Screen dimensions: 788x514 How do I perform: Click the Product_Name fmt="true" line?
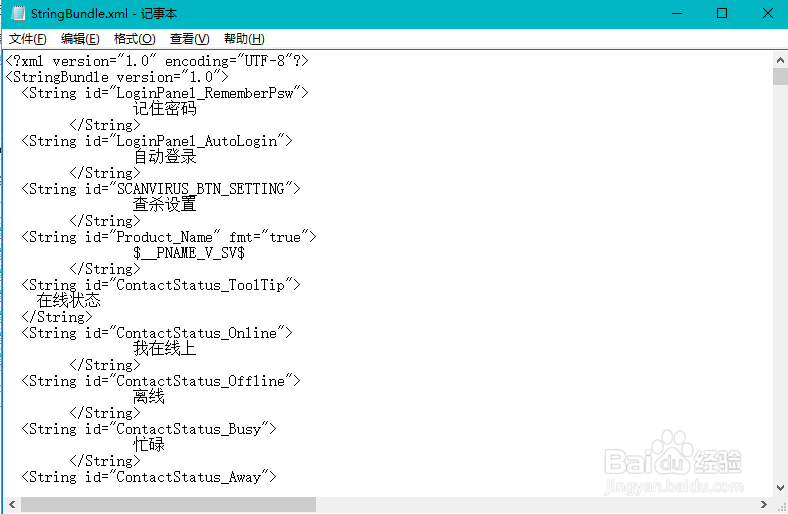point(169,237)
